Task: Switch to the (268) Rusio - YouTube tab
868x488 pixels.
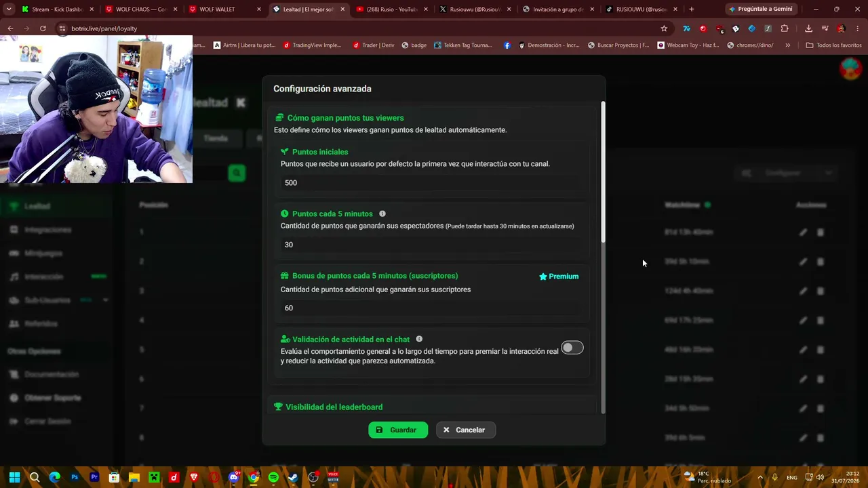Action: (x=392, y=9)
